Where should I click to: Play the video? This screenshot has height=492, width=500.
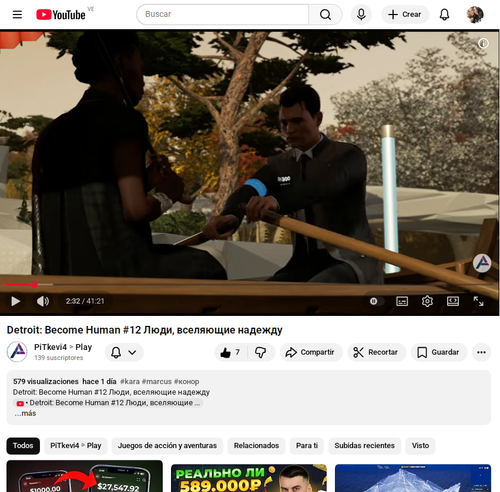coord(15,301)
